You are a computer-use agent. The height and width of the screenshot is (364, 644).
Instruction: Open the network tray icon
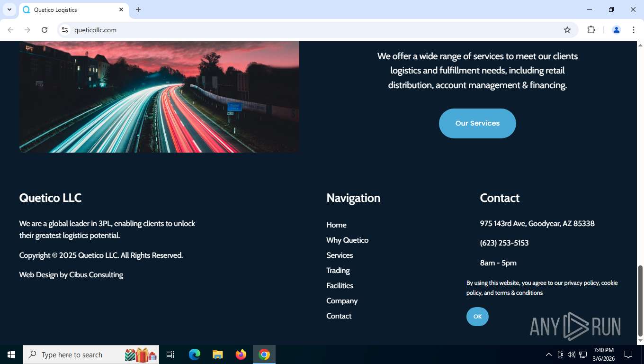(x=583, y=355)
